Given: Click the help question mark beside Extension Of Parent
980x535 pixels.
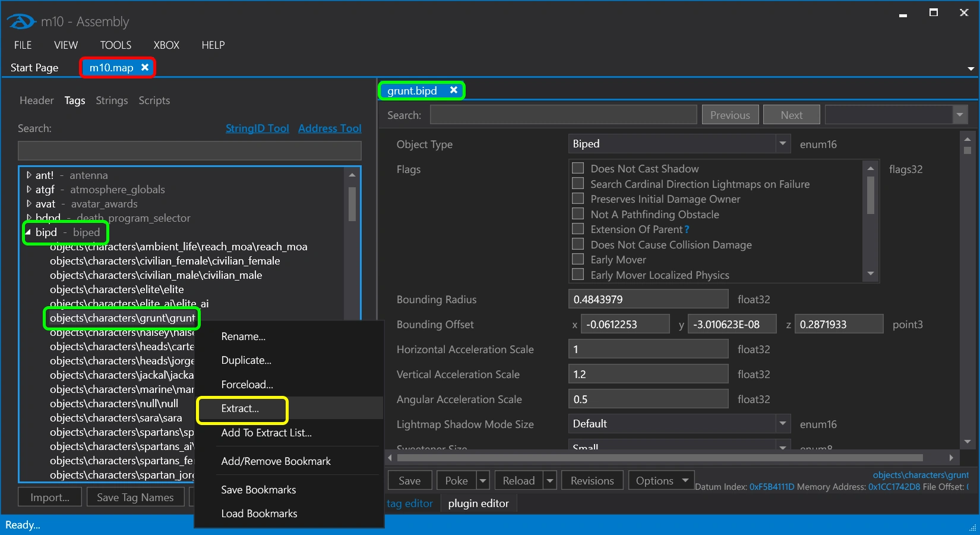Looking at the screenshot, I should coord(687,229).
